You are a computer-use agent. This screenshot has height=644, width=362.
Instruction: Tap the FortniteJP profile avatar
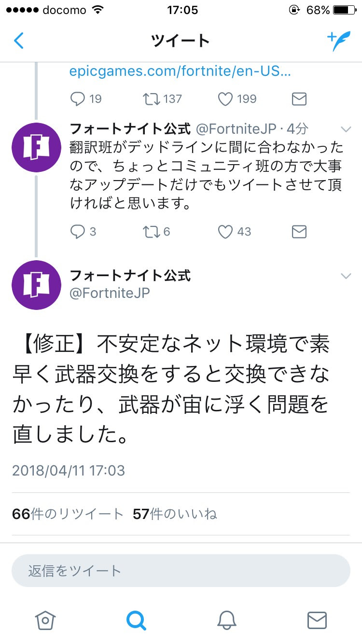36,285
